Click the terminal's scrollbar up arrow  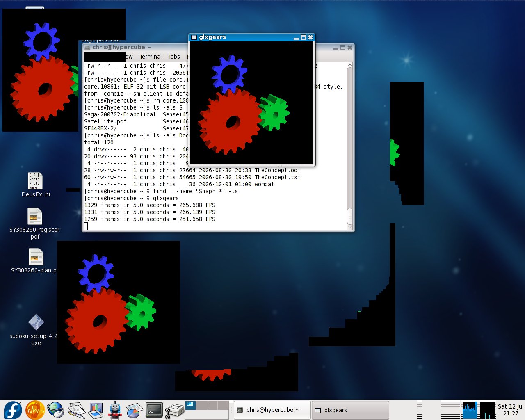[350, 65]
